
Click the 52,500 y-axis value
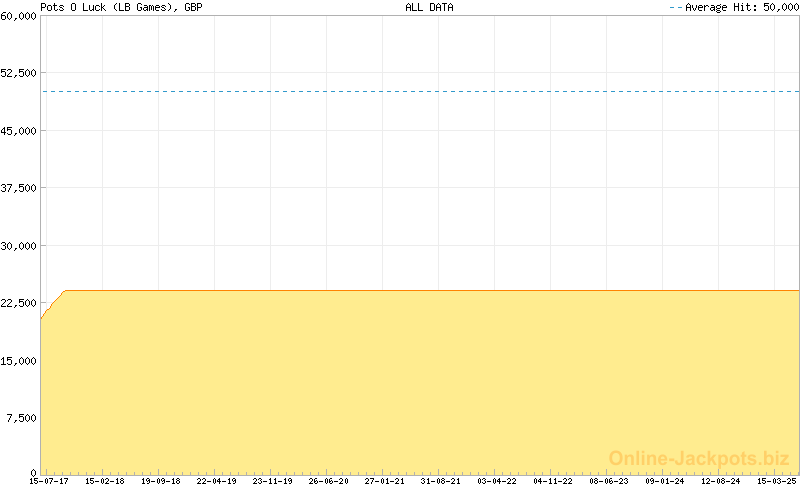[19, 73]
